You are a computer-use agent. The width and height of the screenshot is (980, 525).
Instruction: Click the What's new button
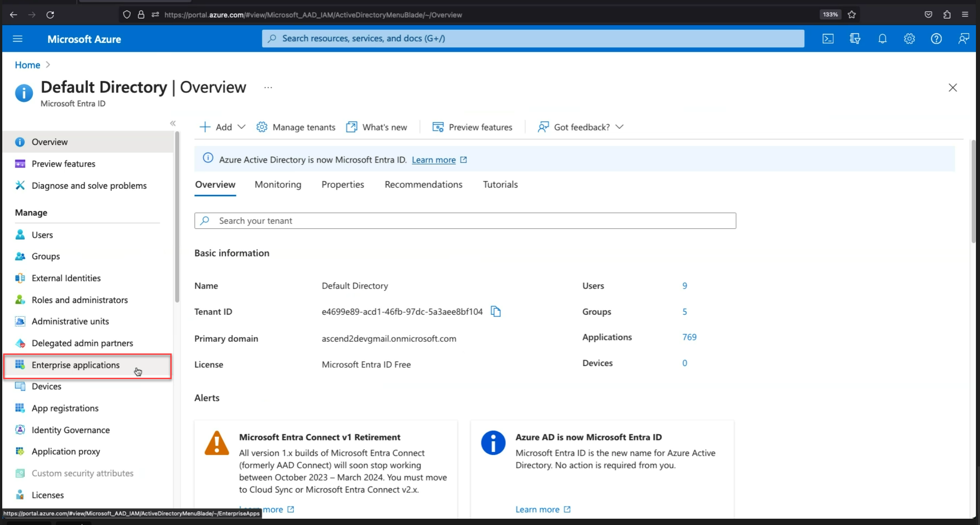click(377, 127)
